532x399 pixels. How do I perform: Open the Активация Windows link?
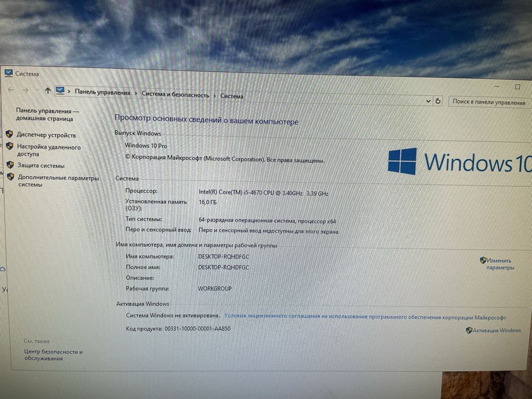coord(497,330)
